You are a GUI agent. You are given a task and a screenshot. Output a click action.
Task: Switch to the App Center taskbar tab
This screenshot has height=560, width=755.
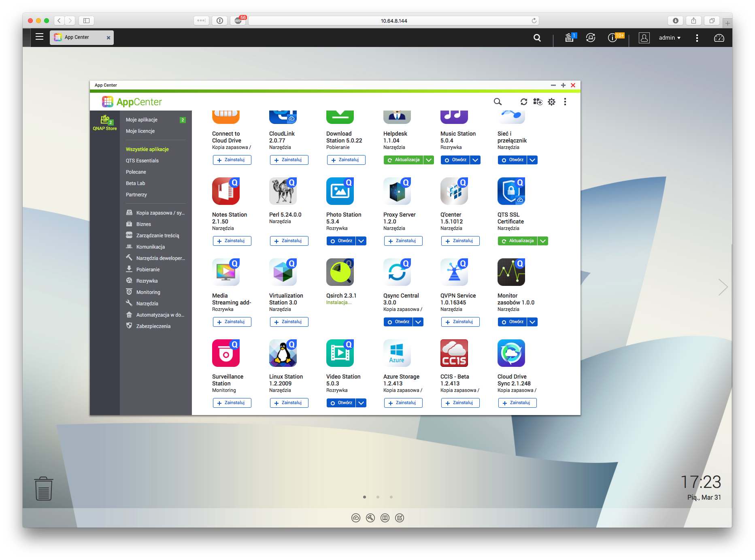tap(82, 37)
